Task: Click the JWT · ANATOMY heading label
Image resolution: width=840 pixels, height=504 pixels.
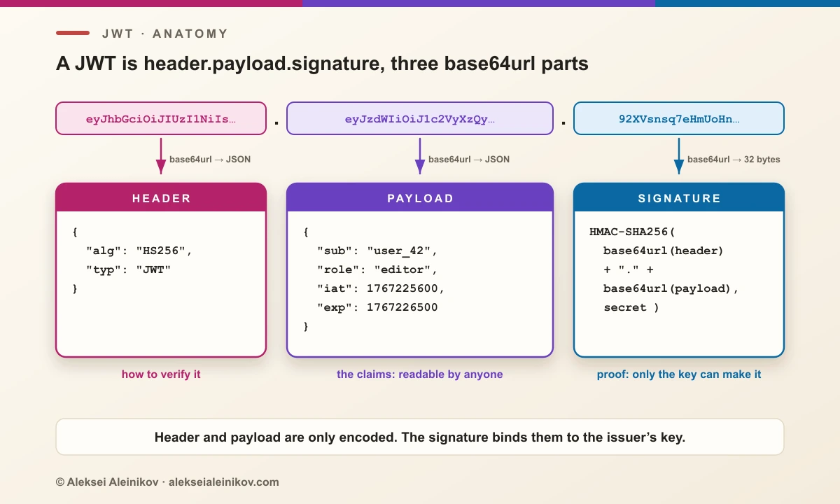Action: pos(165,34)
